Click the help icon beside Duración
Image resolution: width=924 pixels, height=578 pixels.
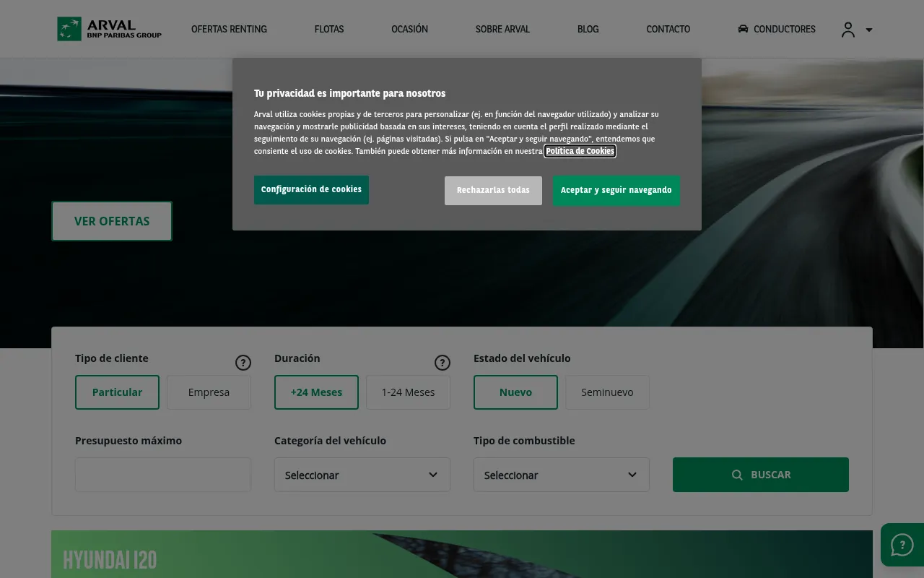pyautogui.click(x=443, y=363)
